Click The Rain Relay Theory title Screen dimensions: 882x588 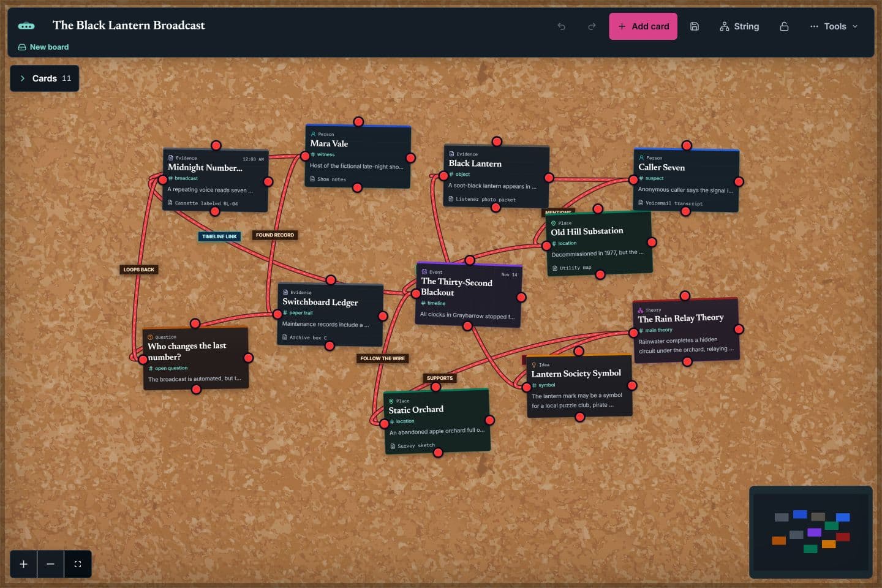tap(680, 318)
